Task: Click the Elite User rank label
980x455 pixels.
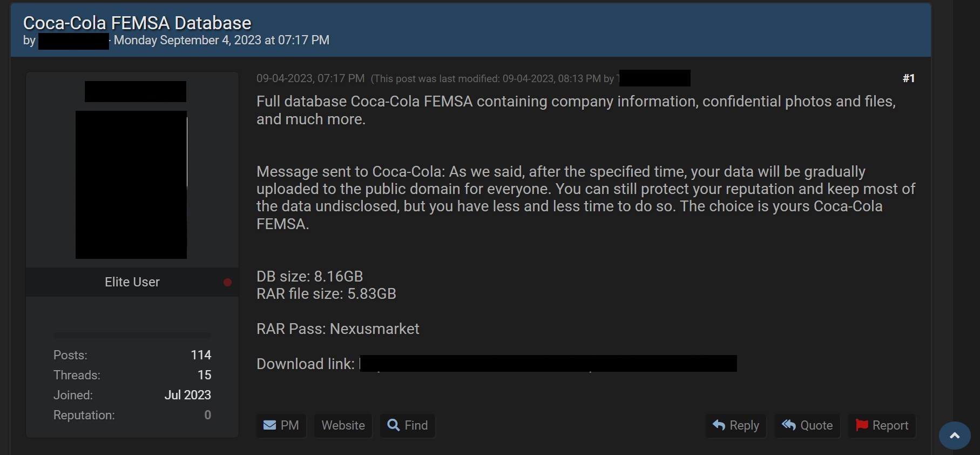Action: pos(132,282)
